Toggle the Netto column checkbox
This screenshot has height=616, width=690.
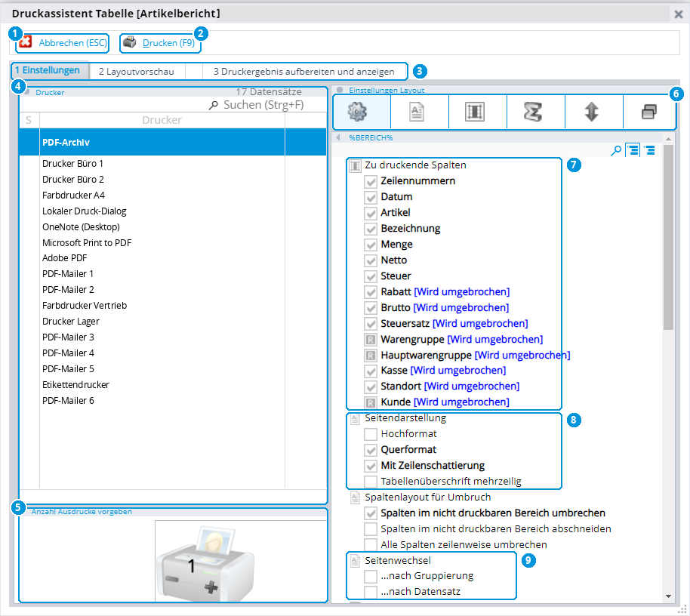coord(371,260)
